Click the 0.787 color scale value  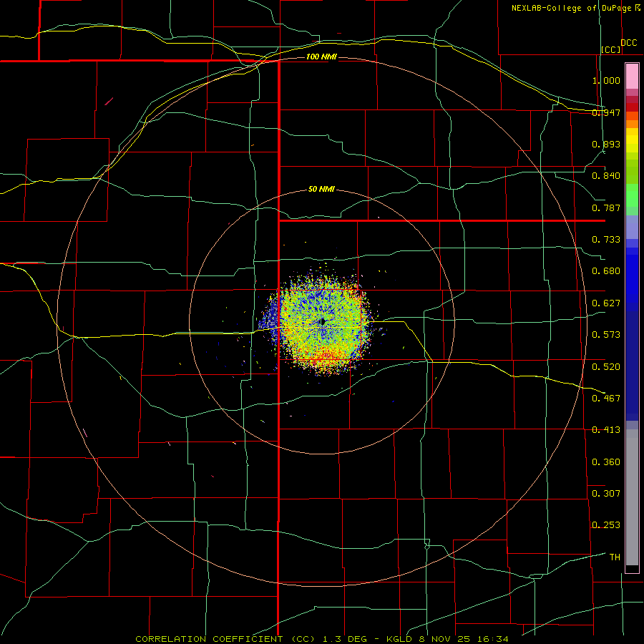pos(606,208)
